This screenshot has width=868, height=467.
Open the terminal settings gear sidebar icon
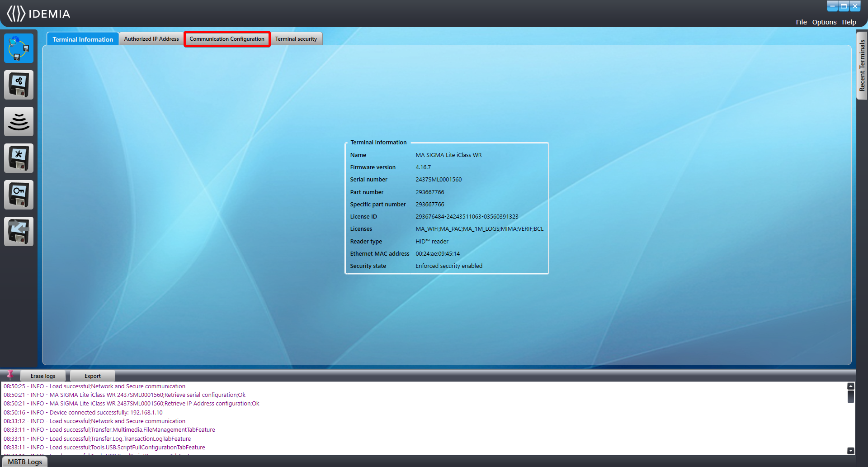pos(19,85)
